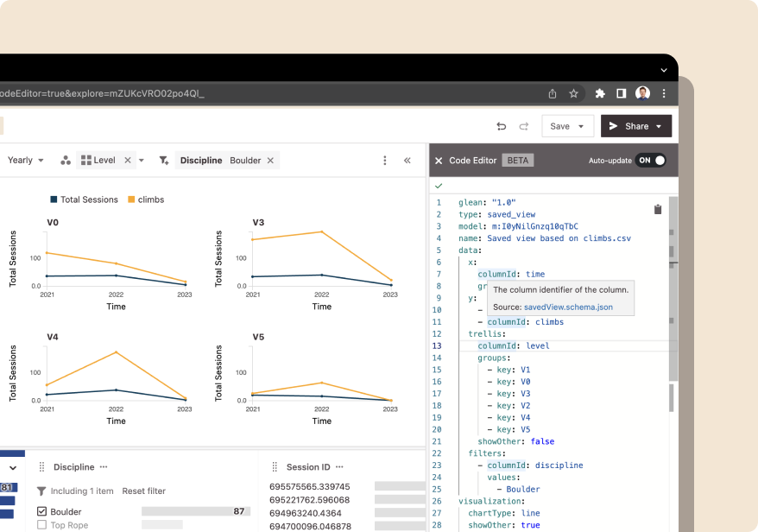Viewport: 758px width, 532px height.
Task: Click the Discipline column filter funnel icon
Action: [41, 491]
